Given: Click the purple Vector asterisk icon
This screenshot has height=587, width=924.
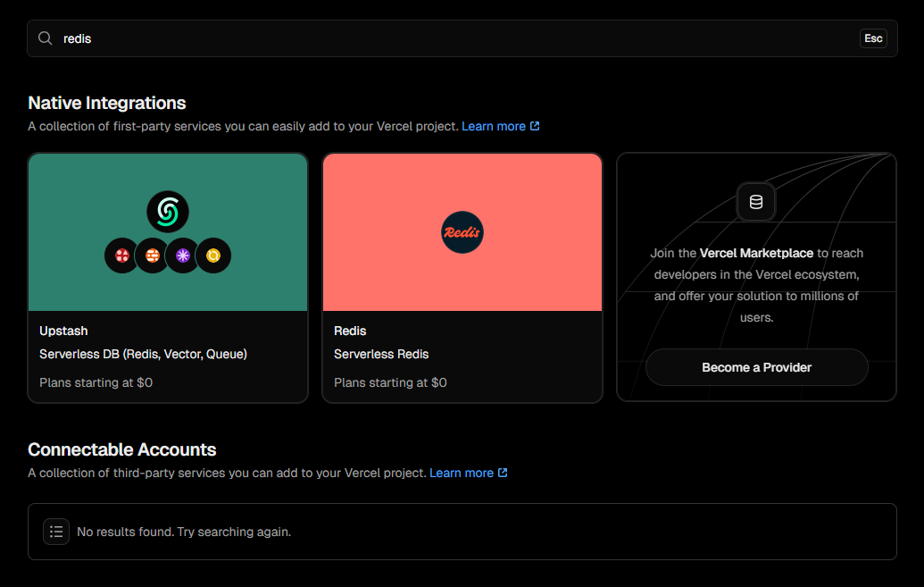Looking at the screenshot, I should 182,255.
